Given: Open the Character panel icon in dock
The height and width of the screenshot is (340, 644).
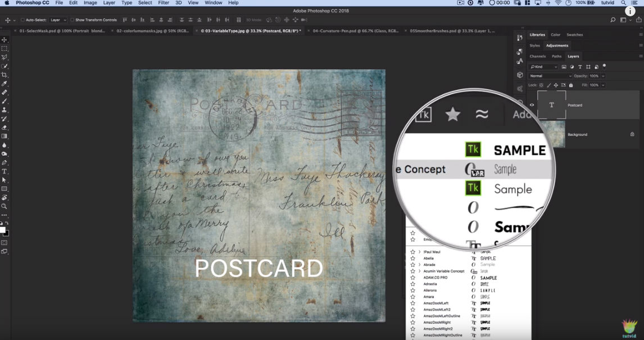Looking at the screenshot, I should click(x=520, y=61).
